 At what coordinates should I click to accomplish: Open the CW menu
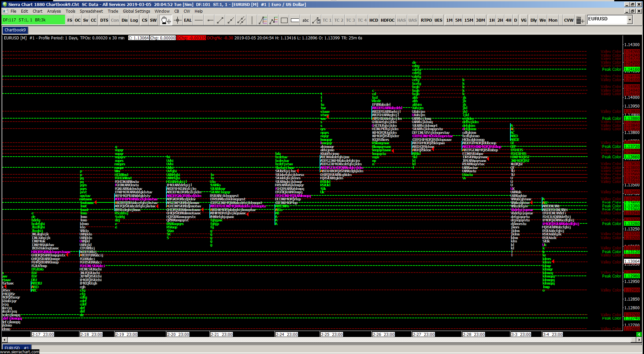click(x=187, y=11)
